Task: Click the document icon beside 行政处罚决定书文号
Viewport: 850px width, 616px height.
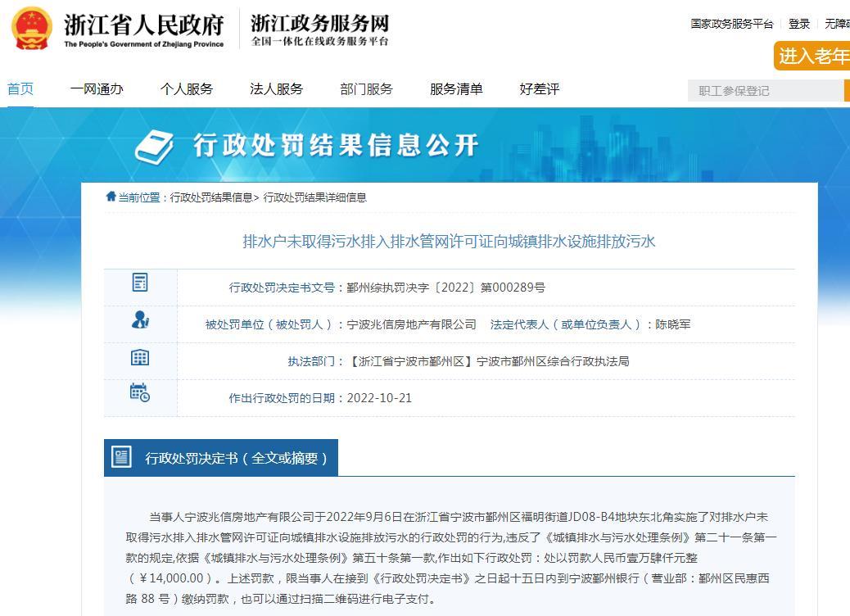Action: coord(140,282)
